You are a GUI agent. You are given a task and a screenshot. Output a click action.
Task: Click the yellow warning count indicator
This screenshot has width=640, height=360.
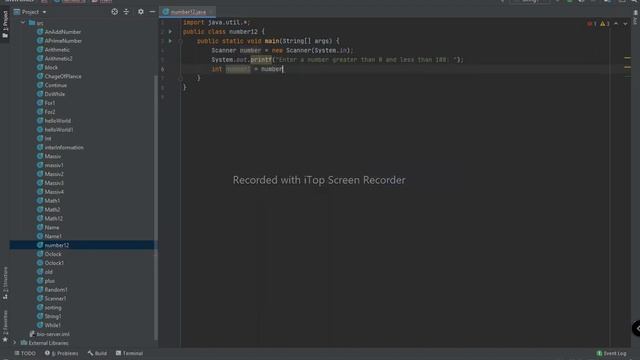point(604,24)
